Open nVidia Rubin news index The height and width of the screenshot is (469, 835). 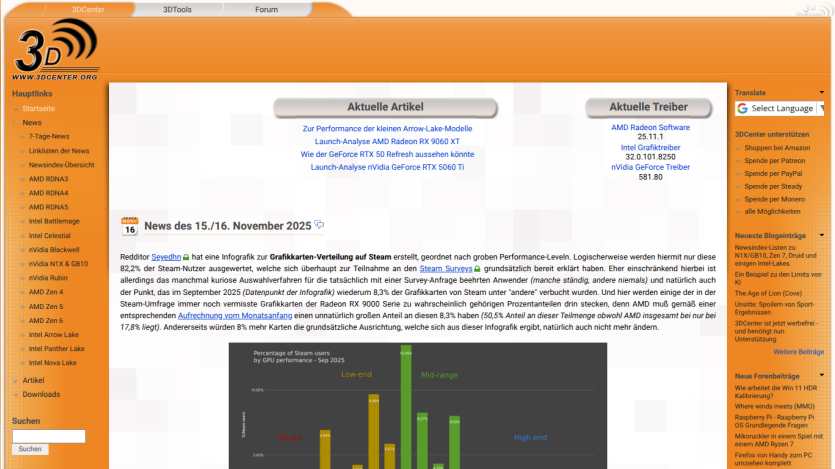pyautogui.click(x=48, y=278)
